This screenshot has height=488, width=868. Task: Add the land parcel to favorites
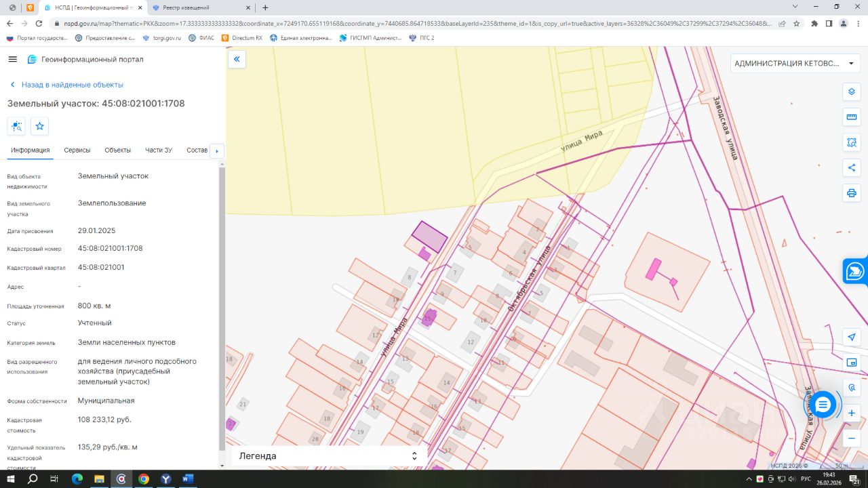(x=40, y=126)
